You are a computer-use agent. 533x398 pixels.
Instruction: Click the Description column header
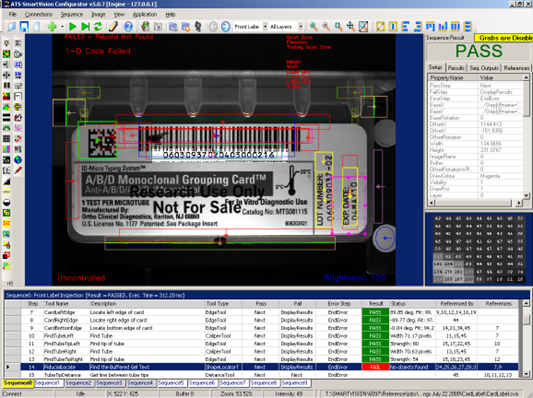pyautogui.click(x=147, y=304)
